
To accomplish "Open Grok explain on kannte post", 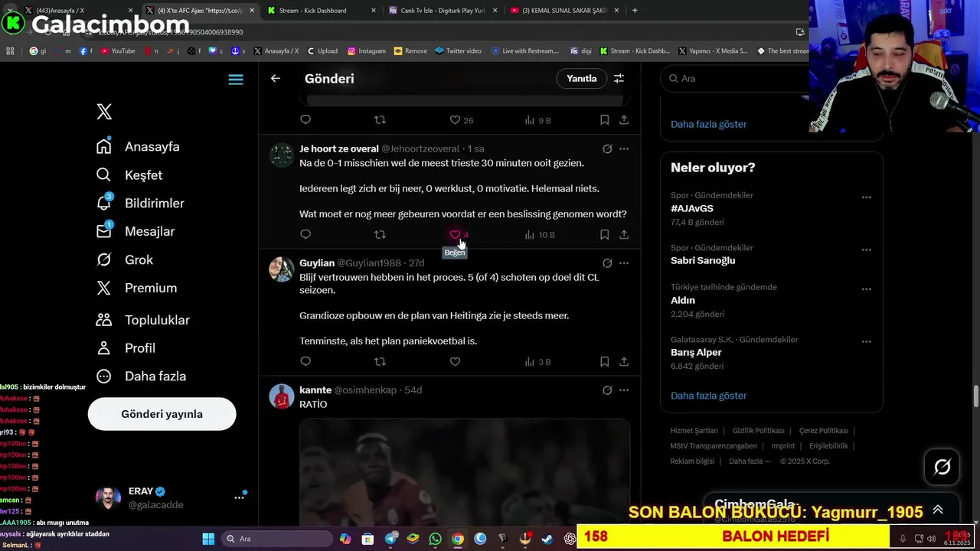I will coord(607,390).
